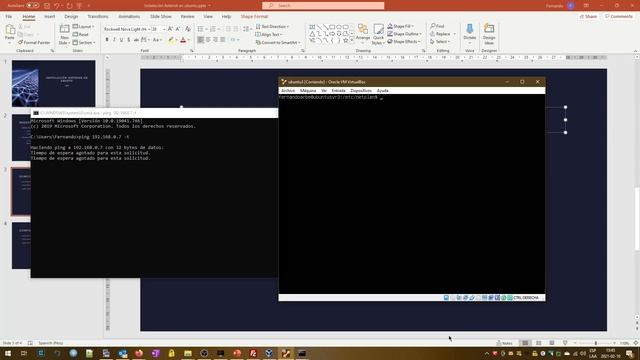Click the Reset slide button
640x360 pixels.
81,34
